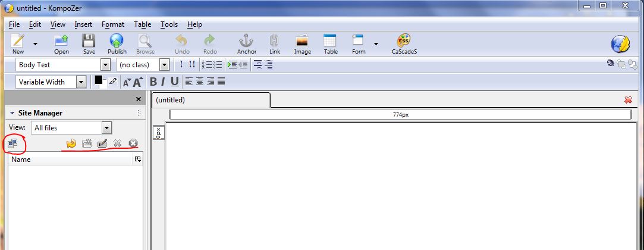Insert a named Anchor
The image size is (644, 250).
click(246, 44)
